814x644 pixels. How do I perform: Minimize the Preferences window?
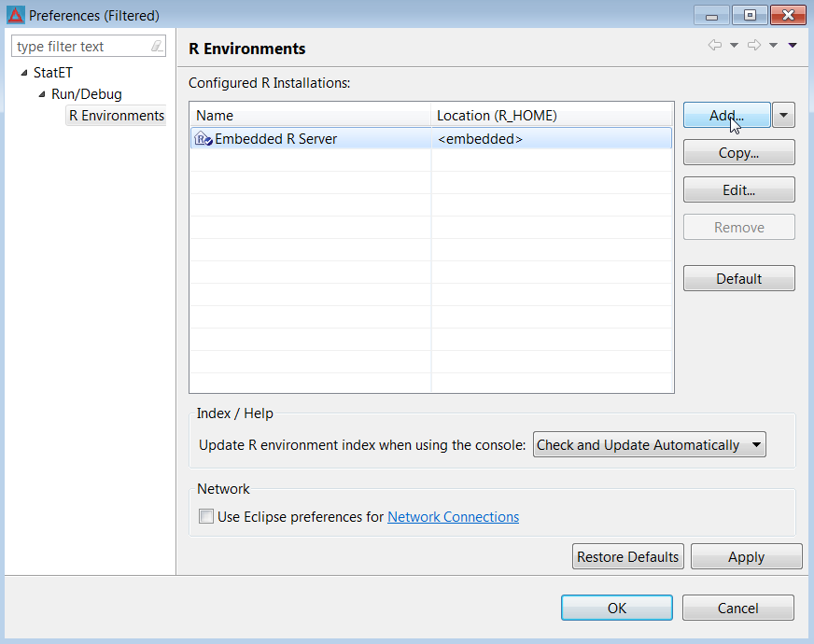711,16
